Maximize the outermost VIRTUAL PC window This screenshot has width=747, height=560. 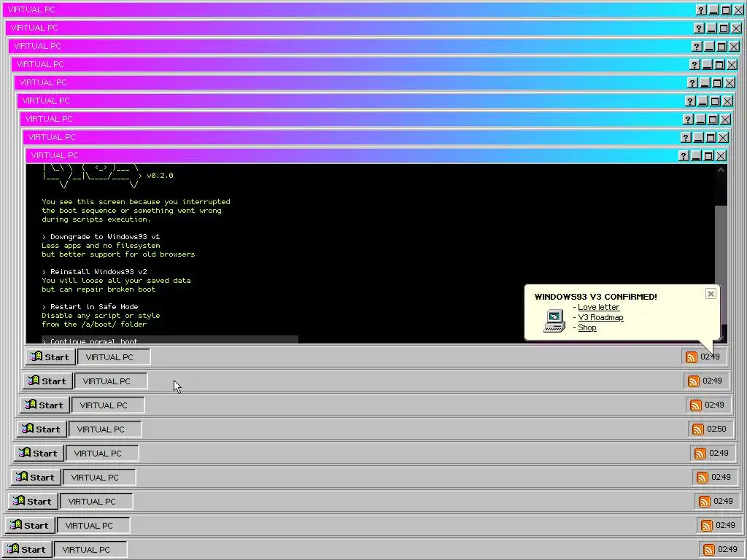(726, 10)
